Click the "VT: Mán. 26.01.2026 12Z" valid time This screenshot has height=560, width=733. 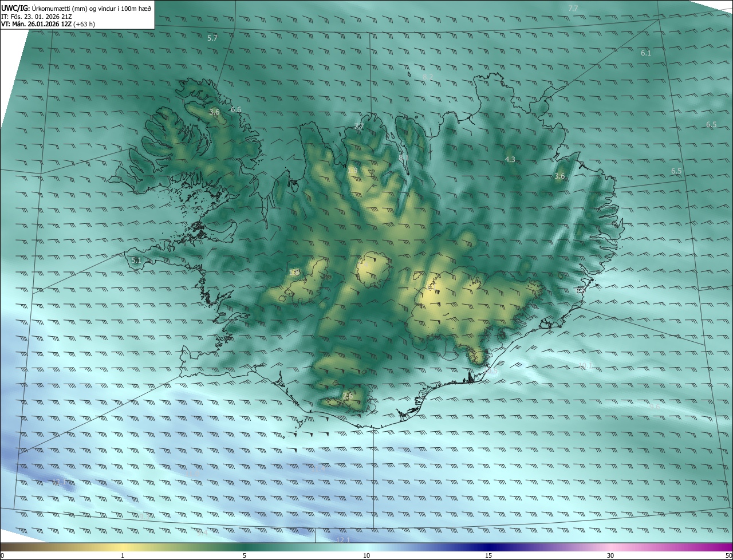[x=36, y=24]
